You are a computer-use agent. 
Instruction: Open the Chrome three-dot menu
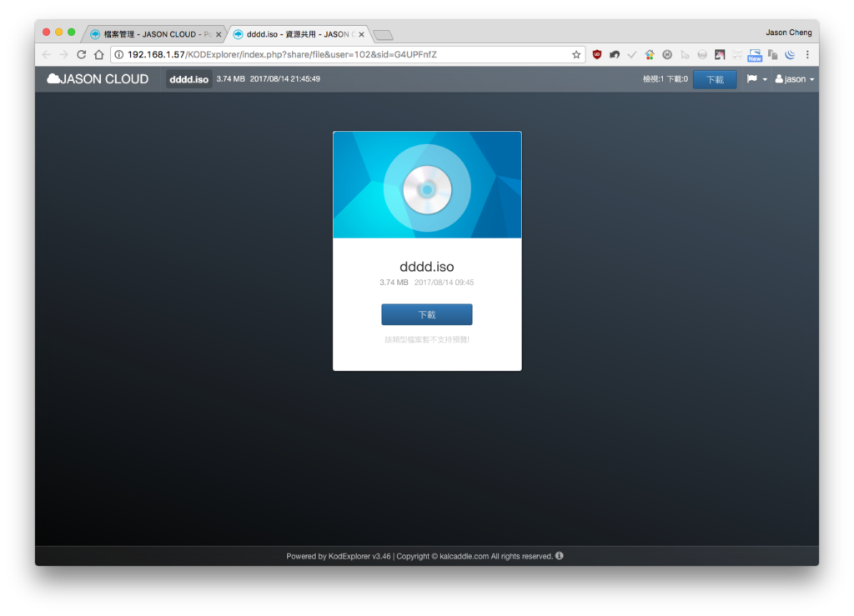coord(807,54)
